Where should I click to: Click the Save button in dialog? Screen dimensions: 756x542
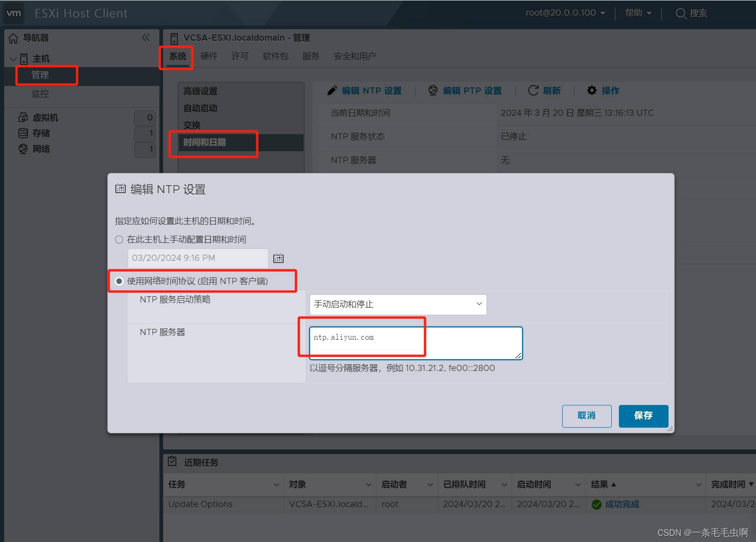[643, 416]
